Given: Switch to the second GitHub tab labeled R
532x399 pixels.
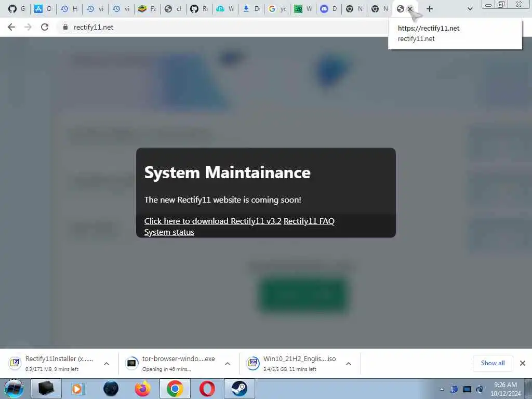Looking at the screenshot, I should (199, 9).
